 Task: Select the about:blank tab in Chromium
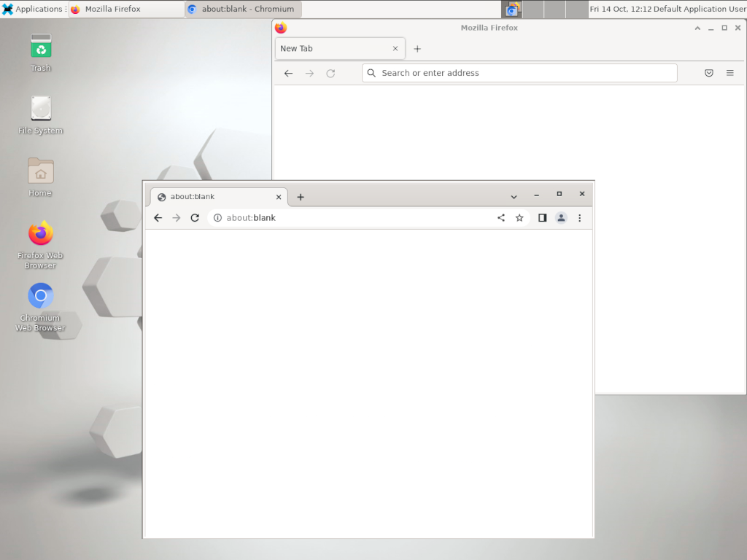click(219, 197)
